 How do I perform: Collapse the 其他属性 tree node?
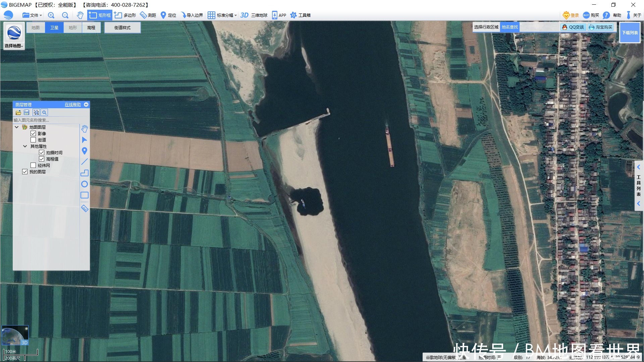pos(25,146)
